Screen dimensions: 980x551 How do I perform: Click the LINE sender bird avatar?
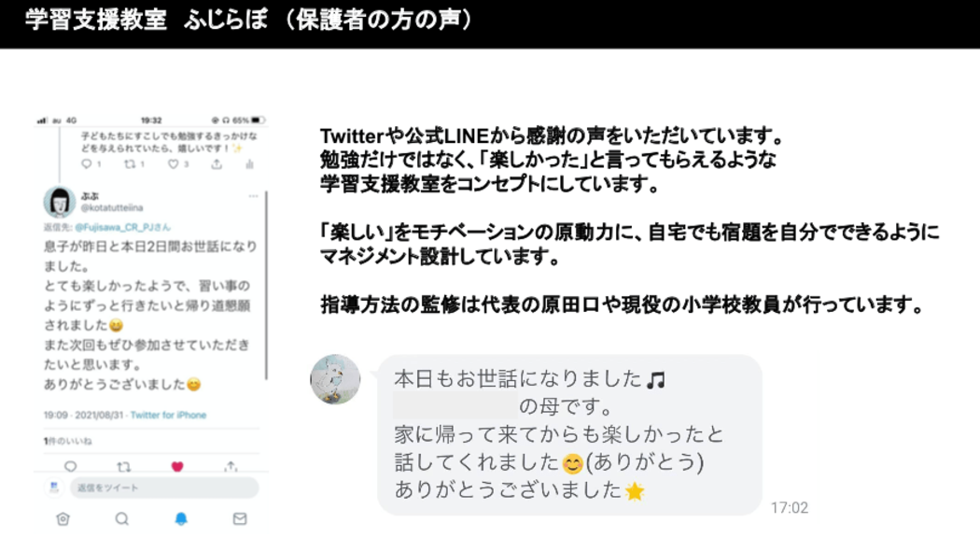coord(335,380)
